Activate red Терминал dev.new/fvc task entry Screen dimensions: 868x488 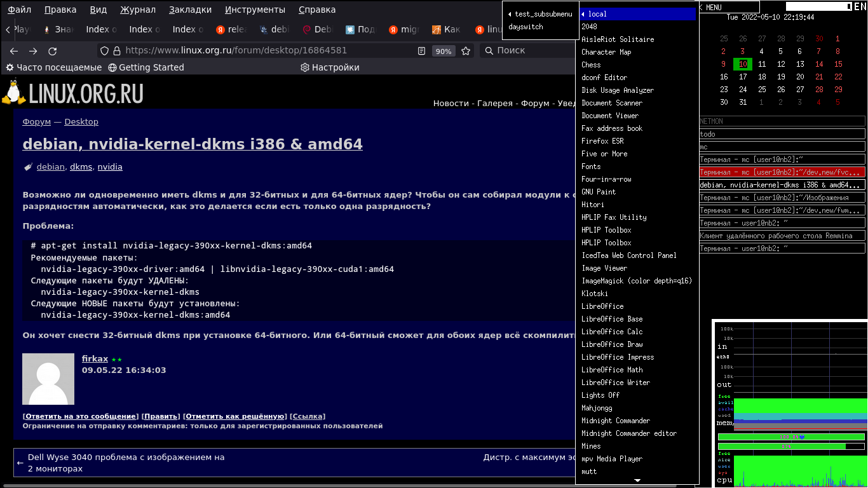[782, 172]
